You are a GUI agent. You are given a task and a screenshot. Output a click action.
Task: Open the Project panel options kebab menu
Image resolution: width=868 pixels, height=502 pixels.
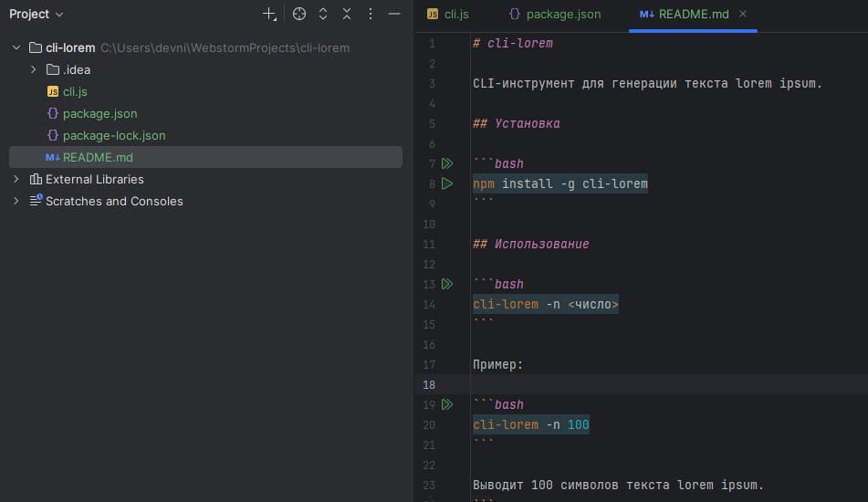[x=371, y=15]
